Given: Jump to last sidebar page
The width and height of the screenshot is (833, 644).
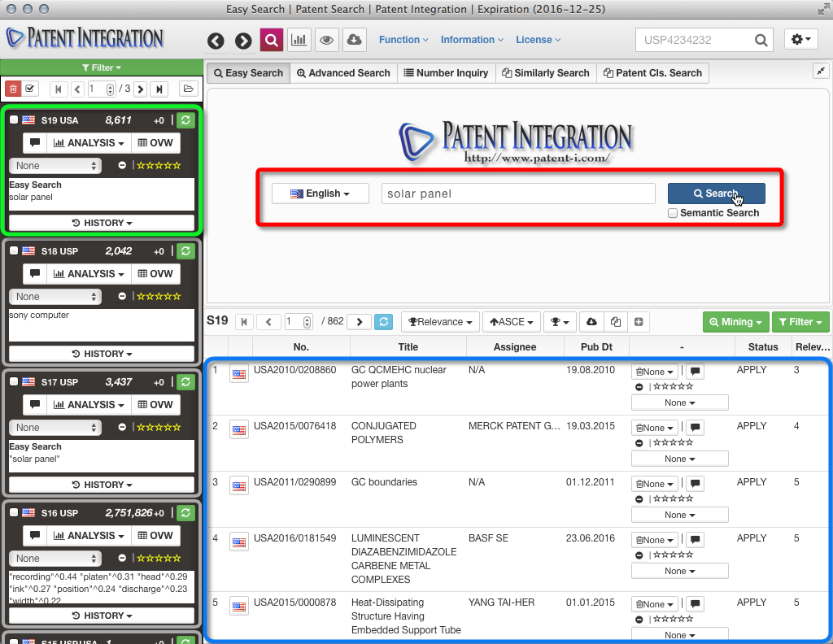Looking at the screenshot, I should (x=159, y=89).
